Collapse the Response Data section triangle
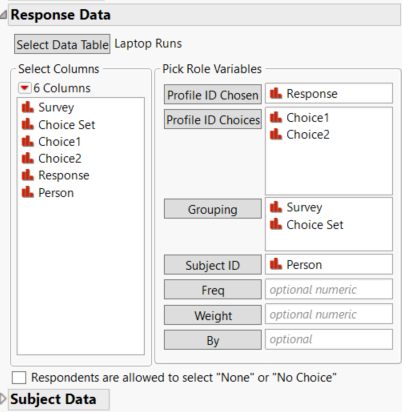This screenshot has width=402, height=412. [3, 15]
